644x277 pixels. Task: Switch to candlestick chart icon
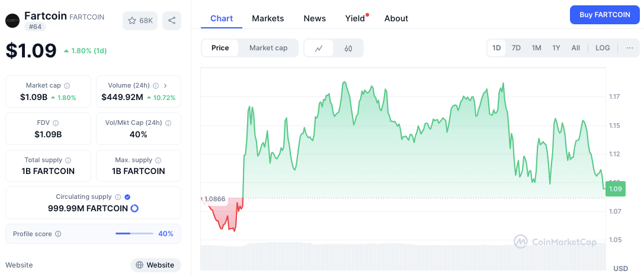(348, 48)
